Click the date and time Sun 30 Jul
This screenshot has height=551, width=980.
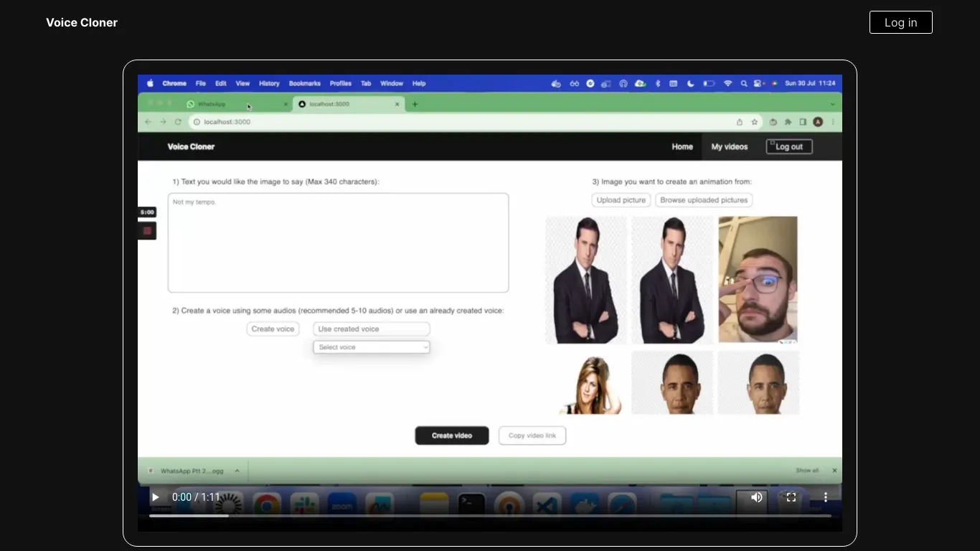click(810, 83)
